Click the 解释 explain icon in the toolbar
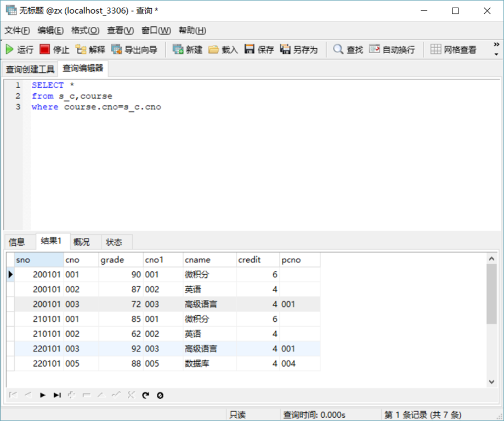This screenshot has height=421, width=504. (81, 49)
